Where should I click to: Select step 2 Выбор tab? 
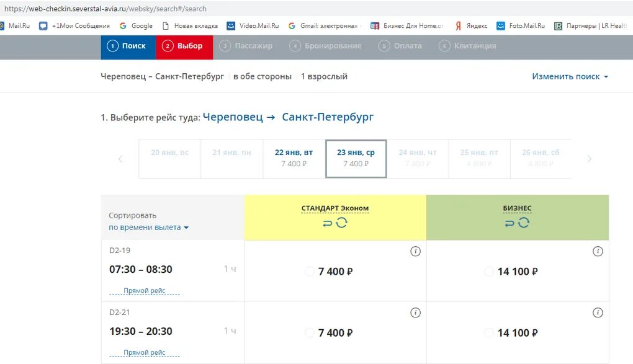[184, 46]
